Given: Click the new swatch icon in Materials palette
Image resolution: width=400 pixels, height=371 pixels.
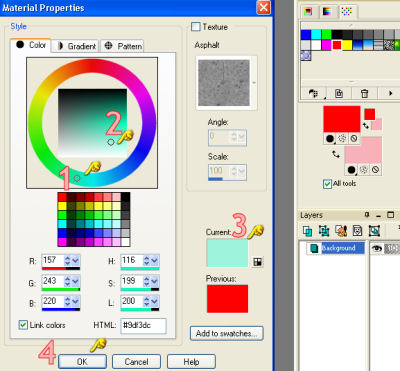Looking at the screenshot, I should pyautogui.click(x=339, y=94).
